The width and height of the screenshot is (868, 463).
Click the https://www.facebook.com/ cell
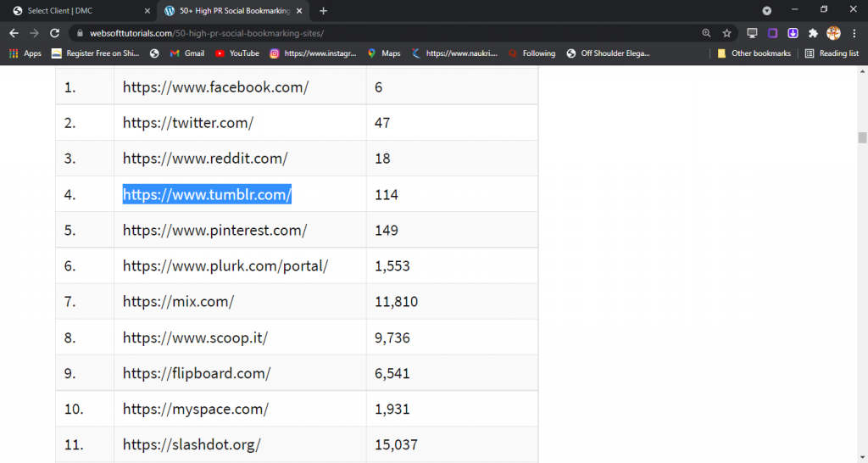tap(240, 87)
